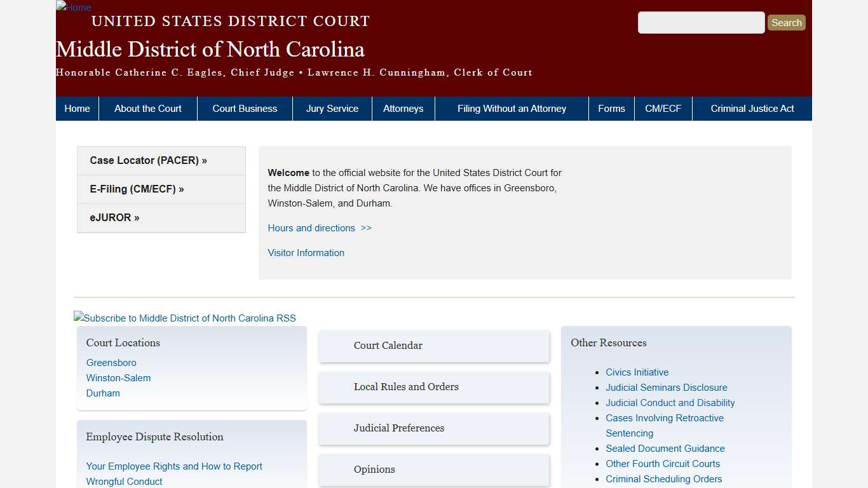This screenshot has height=488, width=868.
Task: Open Local Rules and Orders
Action: click(406, 387)
